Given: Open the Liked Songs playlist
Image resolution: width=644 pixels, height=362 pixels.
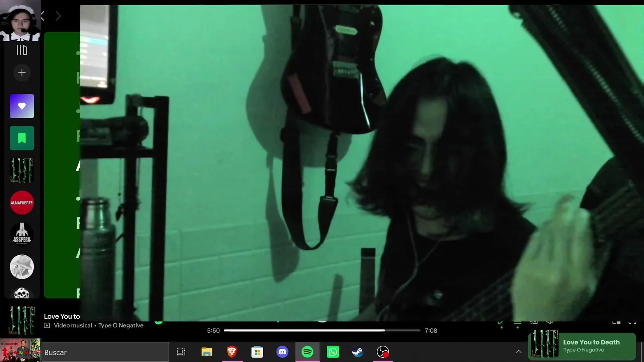Looking at the screenshot, I should [x=22, y=106].
